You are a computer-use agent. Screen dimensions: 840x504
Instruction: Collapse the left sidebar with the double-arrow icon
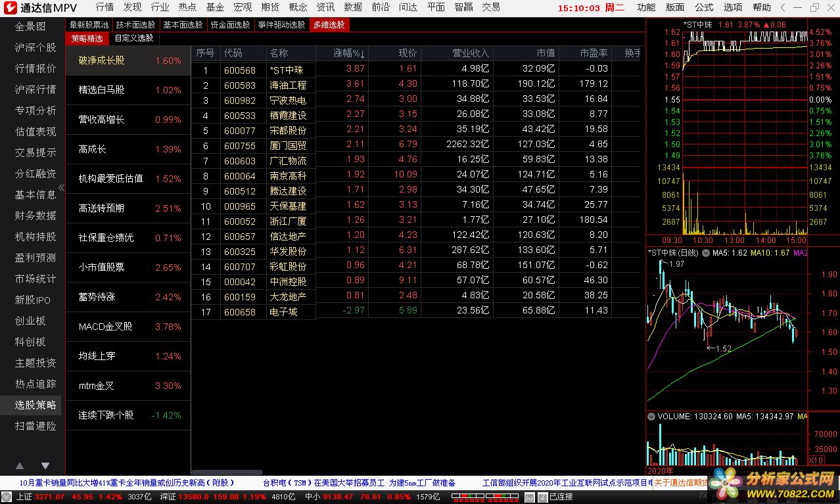pyautogui.click(x=62, y=187)
